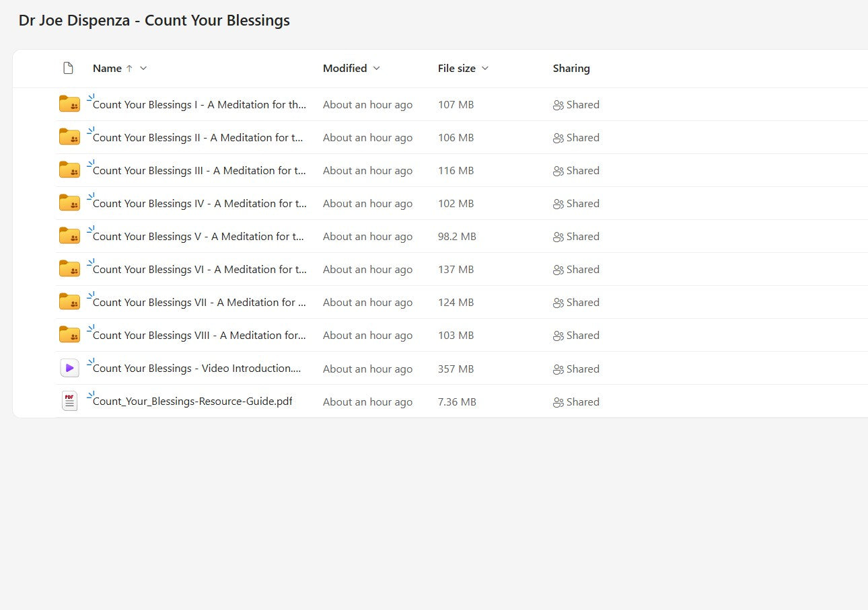Open the Count Your Blessings V folder icon
The image size is (868, 610).
point(69,236)
